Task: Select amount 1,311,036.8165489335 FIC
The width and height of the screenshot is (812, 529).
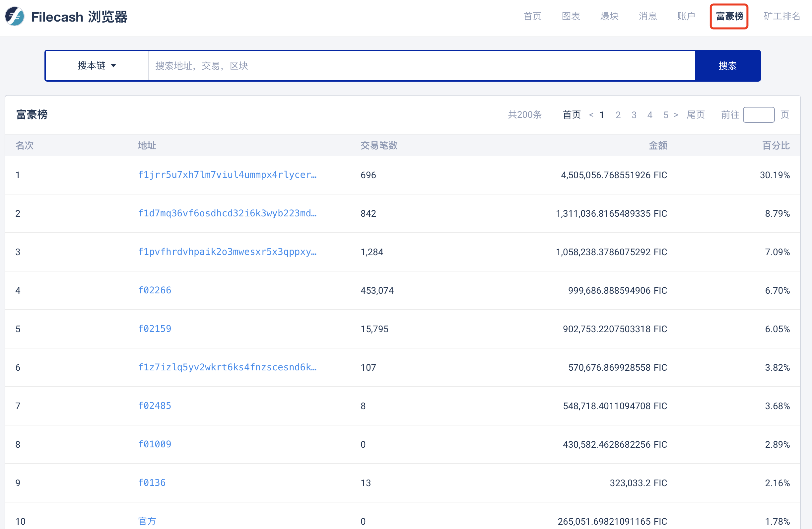Action: click(x=611, y=214)
